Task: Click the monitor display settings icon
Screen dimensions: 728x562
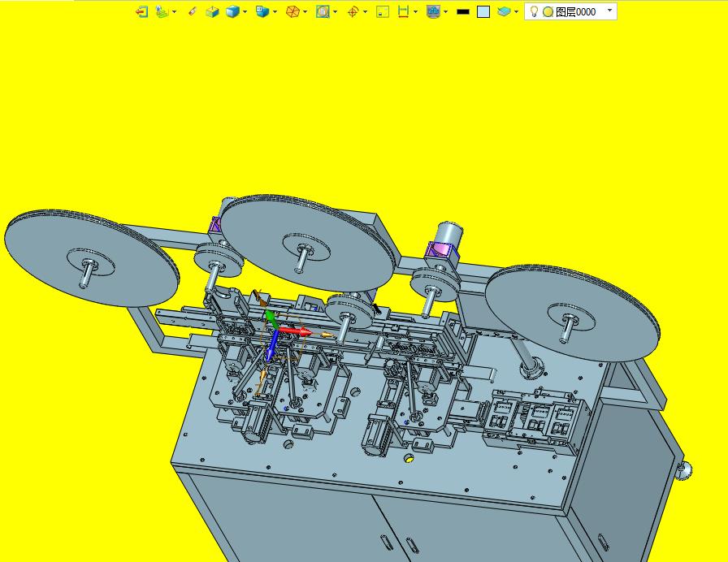Action: click(x=433, y=11)
